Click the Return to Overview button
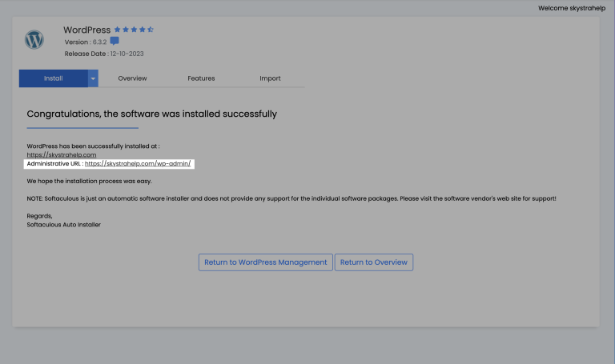 [374, 262]
